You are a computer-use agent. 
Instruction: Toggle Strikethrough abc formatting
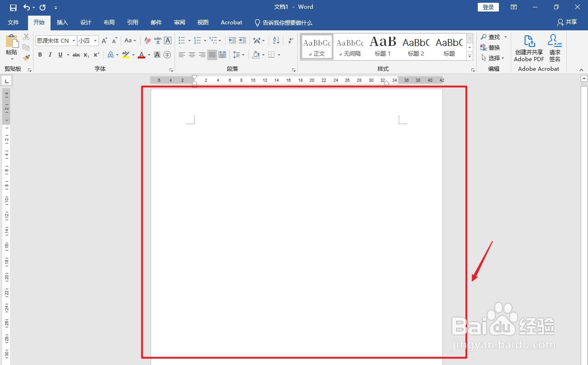(76, 55)
